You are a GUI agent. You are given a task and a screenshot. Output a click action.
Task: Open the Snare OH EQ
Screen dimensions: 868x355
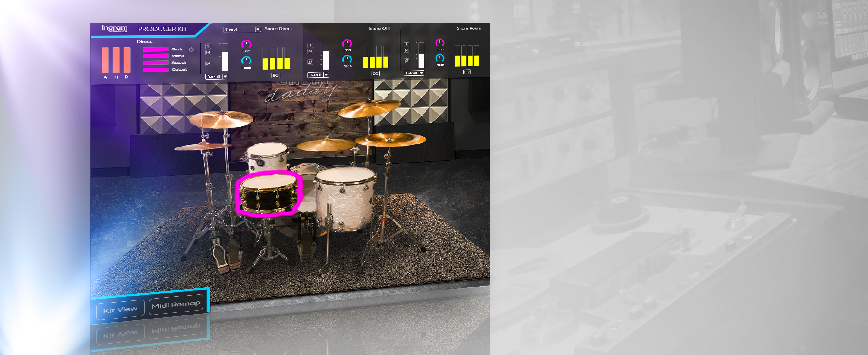pos(376,74)
